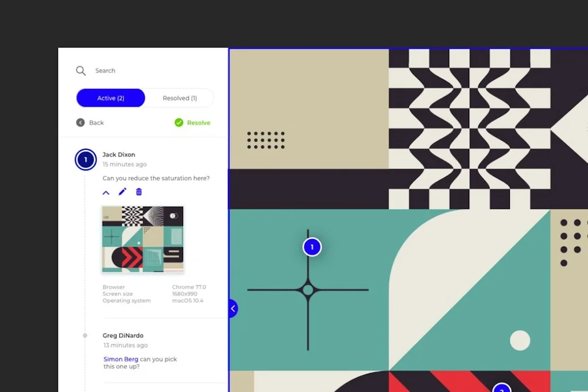Select the pencil icon to edit Jack's comment

click(122, 192)
